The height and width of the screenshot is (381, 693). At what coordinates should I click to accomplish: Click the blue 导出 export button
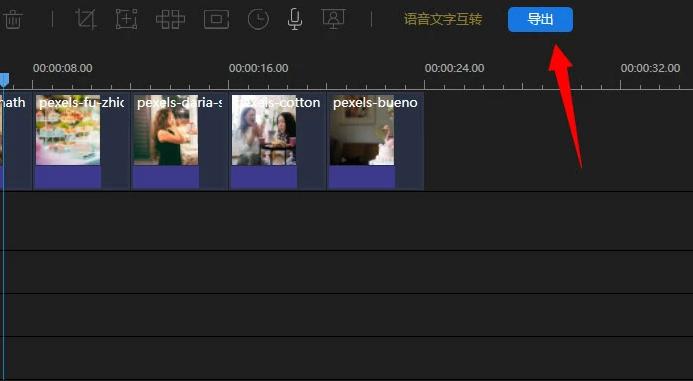pos(540,19)
